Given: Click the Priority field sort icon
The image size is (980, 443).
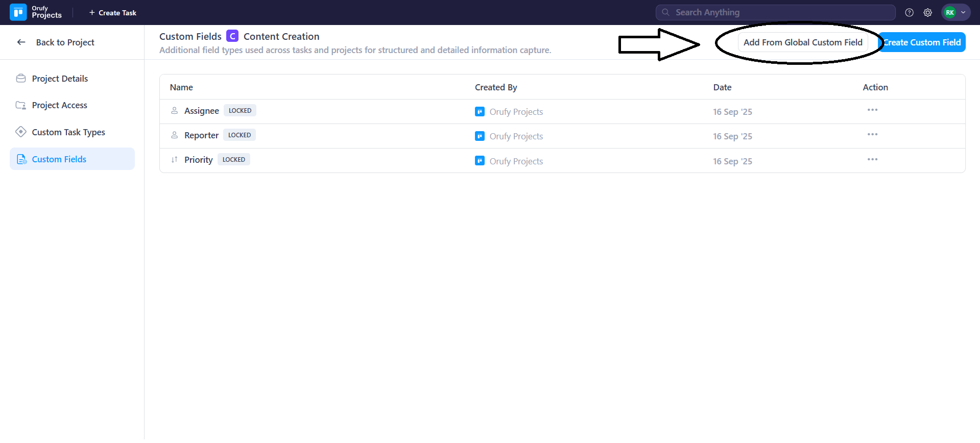Looking at the screenshot, I should coord(174,160).
